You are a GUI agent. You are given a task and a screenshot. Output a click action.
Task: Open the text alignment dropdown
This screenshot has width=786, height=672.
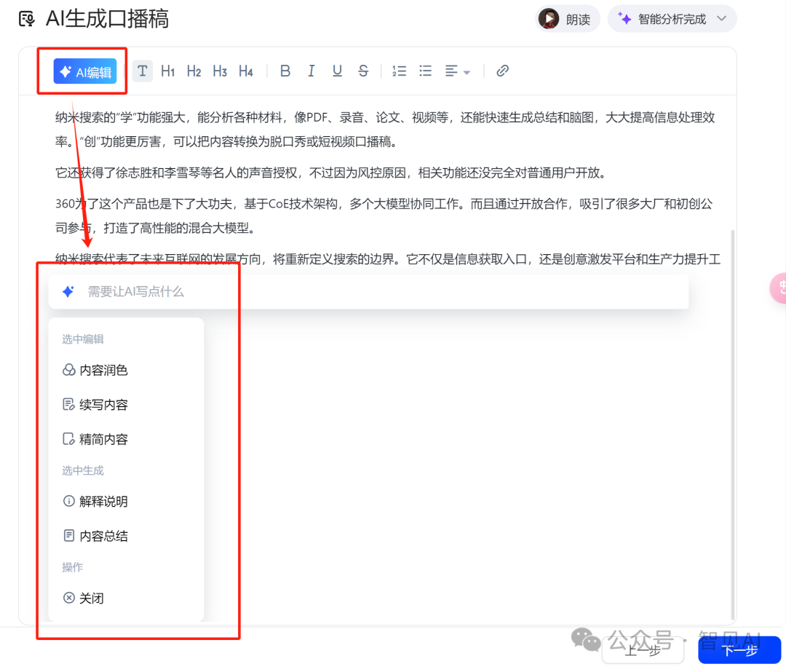pyautogui.click(x=458, y=71)
